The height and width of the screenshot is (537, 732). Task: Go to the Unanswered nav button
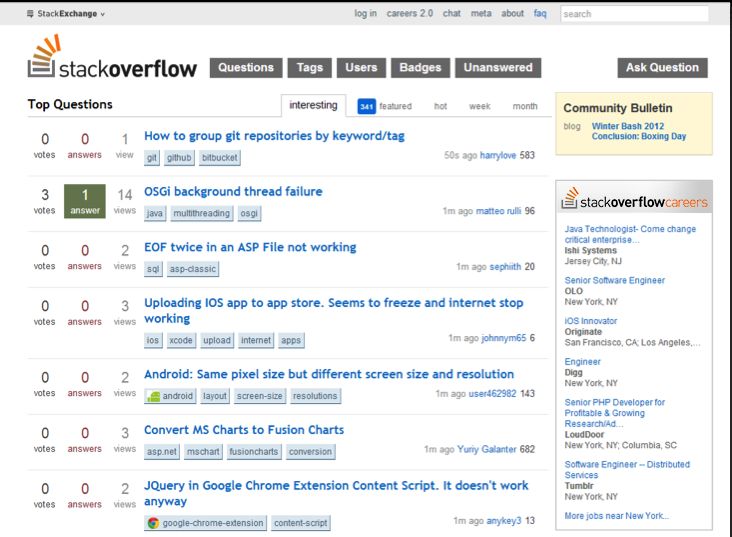(498, 68)
